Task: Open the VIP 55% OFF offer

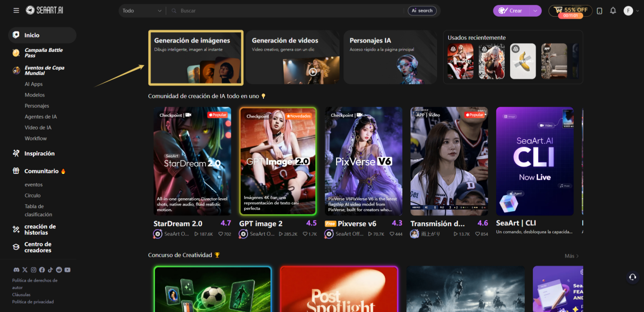Action: (571, 11)
